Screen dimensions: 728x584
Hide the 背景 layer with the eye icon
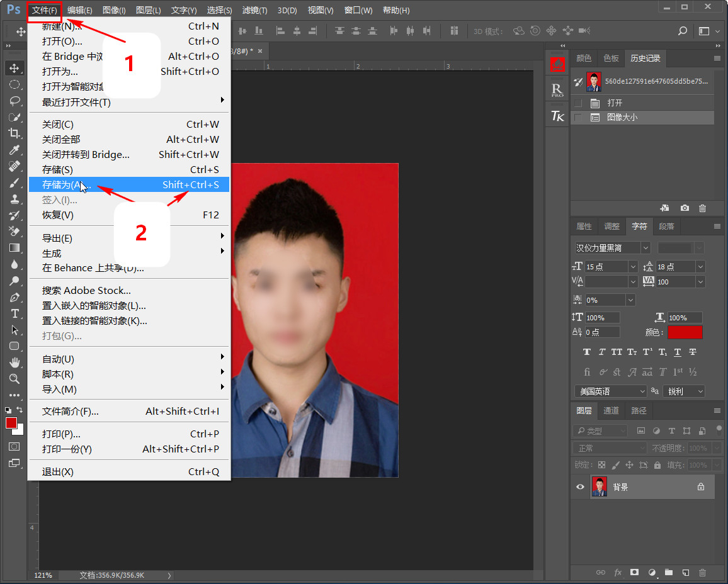(x=581, y=487)
